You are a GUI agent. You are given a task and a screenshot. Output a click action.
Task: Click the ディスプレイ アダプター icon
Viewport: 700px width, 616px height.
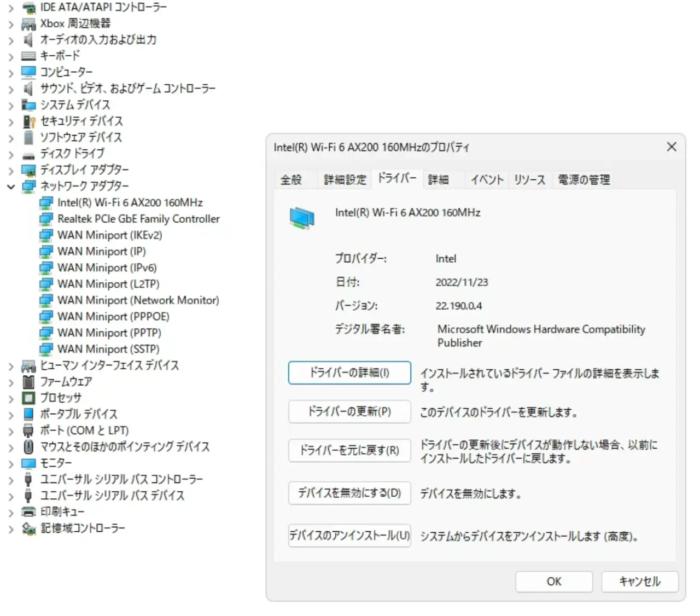(28, 170)
